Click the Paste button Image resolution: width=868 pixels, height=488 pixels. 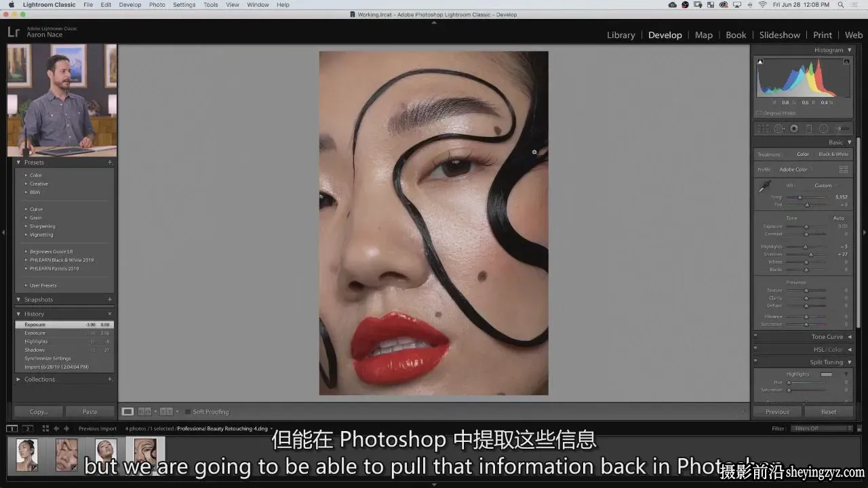pyautogui.click(x=90, y=411)
